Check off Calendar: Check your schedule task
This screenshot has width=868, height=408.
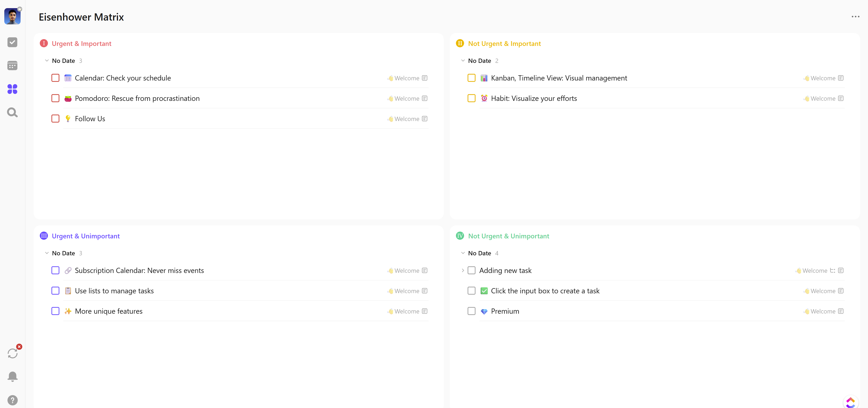tap(55, 78)
